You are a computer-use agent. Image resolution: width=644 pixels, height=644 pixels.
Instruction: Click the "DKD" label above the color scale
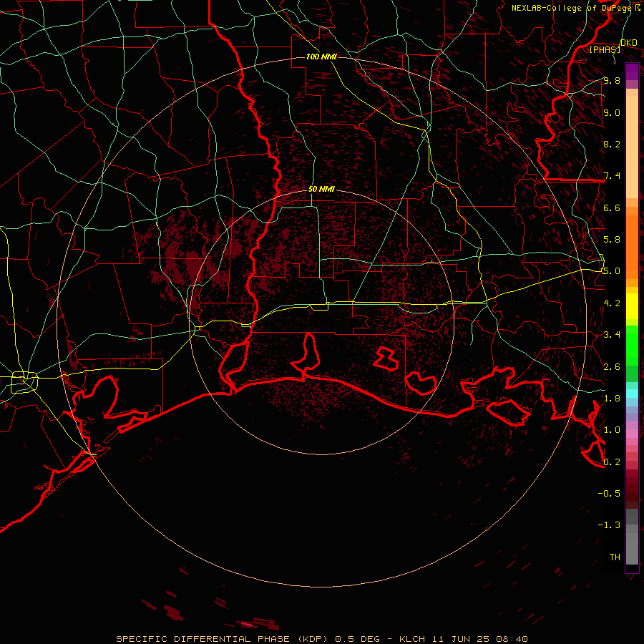pyautogui.click(x=628, y=42)
